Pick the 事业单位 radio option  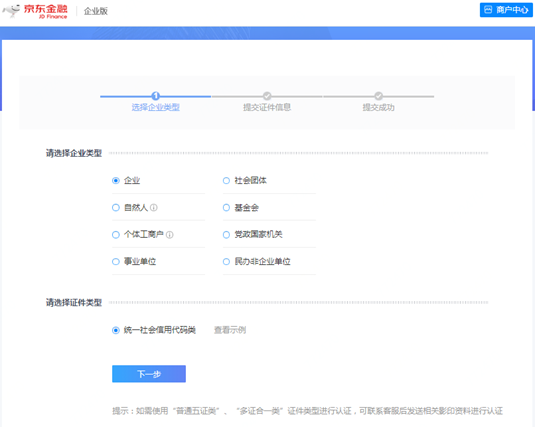(116, 262)
